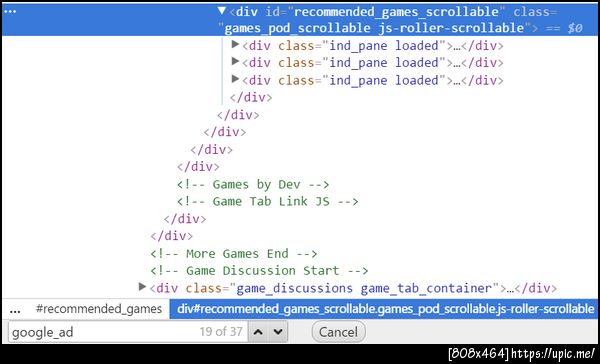The width and height of the screenshot is (600, 364).
Task: Select the 'Games by Dev' comment line
Action: pyautogui.click(x=253, y=184)
